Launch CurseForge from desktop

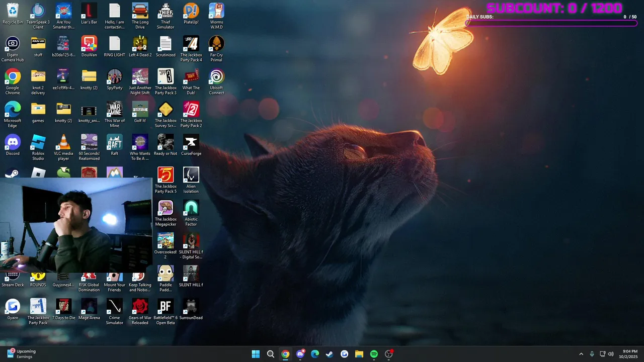click(191, 145)
